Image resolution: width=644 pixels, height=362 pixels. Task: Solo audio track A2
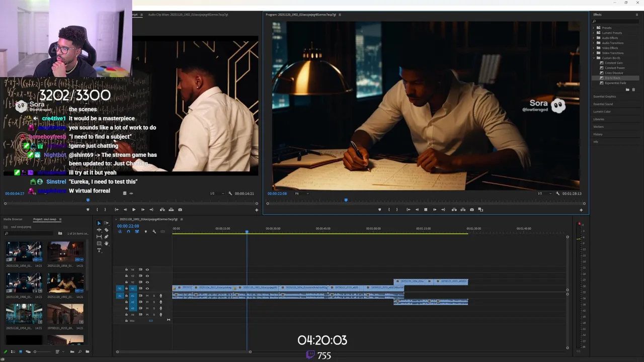click(154, 302)
